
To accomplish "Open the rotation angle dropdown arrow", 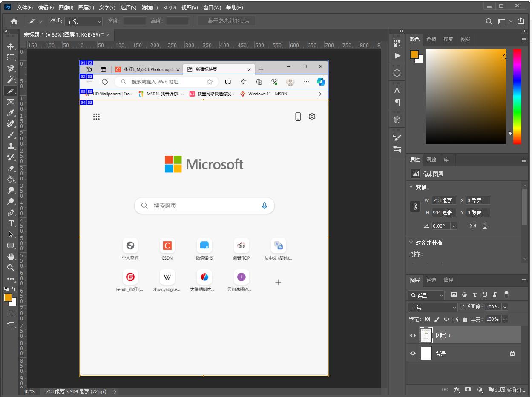I will 454,226.
